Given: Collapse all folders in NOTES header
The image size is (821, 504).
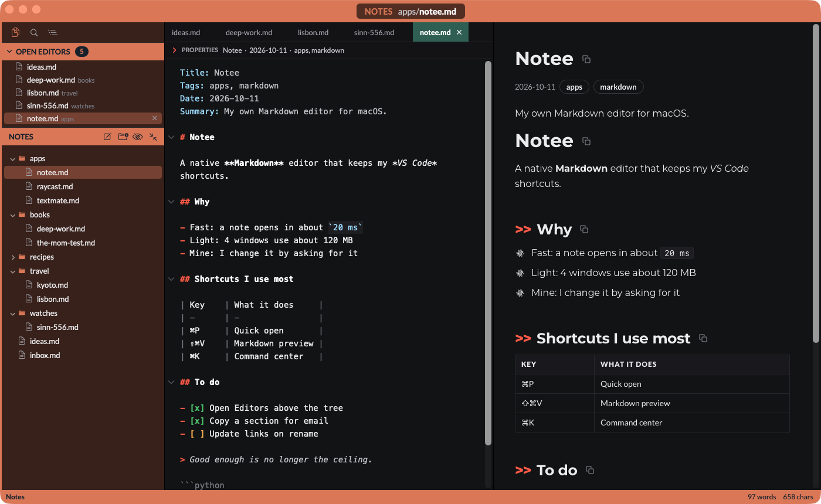Looking at the screenshot, I should point(153,137).
